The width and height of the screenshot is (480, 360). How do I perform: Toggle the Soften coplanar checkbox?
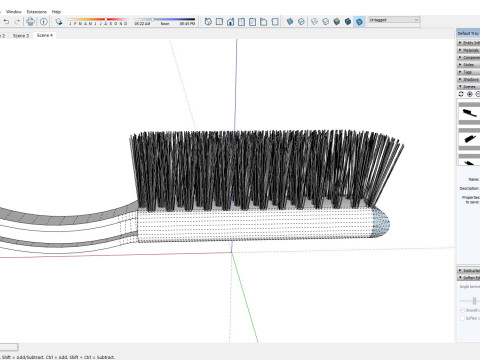462,318
